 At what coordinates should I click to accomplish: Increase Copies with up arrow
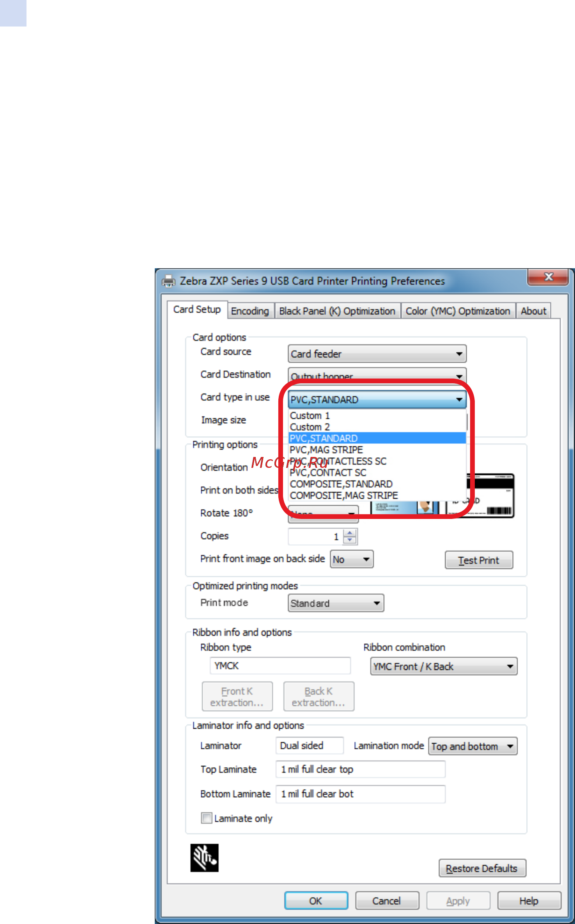coord(350,533)
